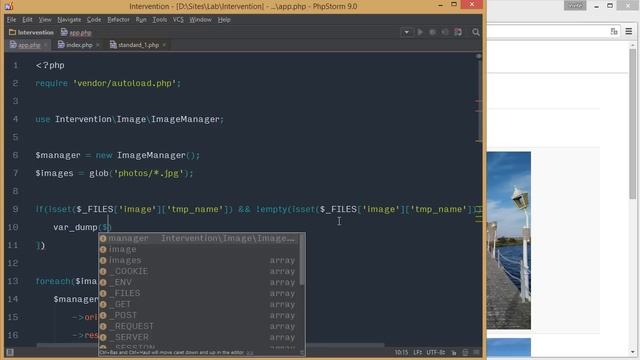Maximize the PhpStorm window
This screenshot has width=640, height=360.
454,4
